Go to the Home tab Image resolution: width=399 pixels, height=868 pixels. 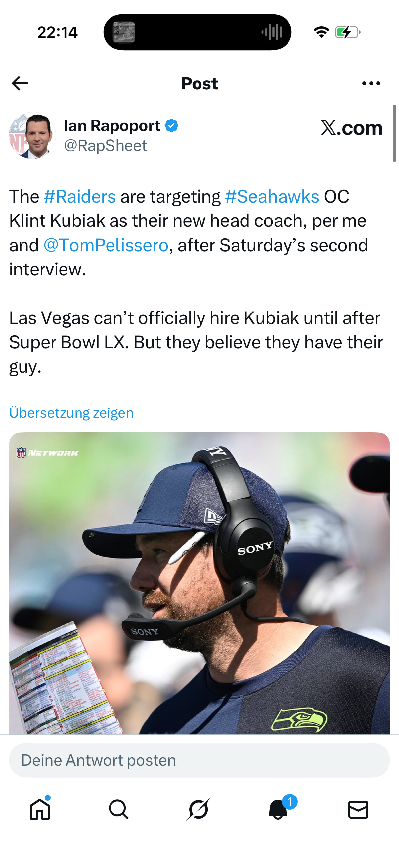(40, 809)
